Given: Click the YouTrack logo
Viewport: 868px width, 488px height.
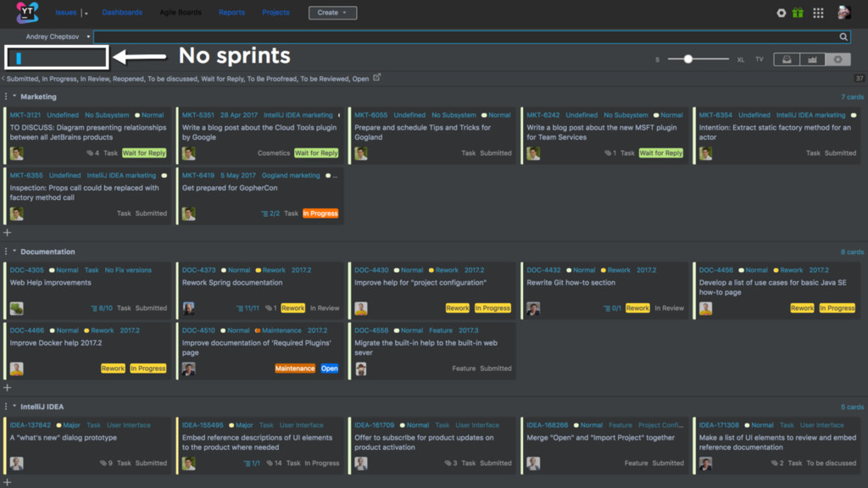Looking at the screenshot, I should [27, 12].
